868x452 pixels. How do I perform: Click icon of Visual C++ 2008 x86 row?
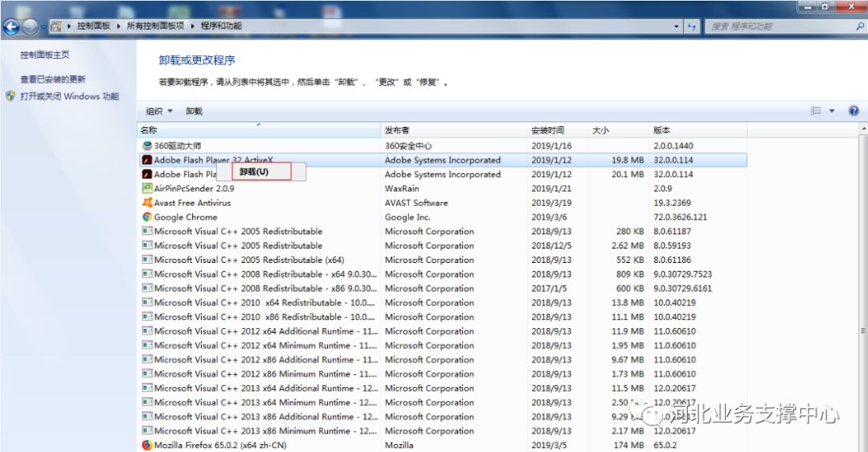[x=147, y=288]
